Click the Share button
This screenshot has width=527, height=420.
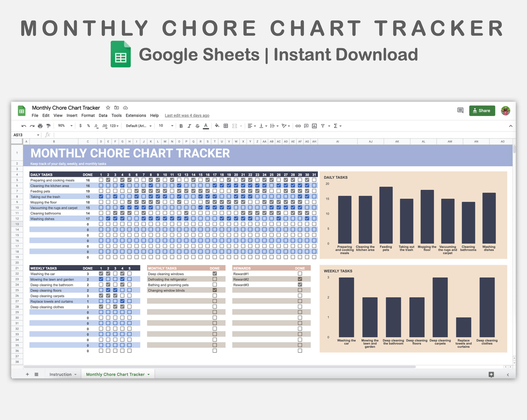click(482, 110)
